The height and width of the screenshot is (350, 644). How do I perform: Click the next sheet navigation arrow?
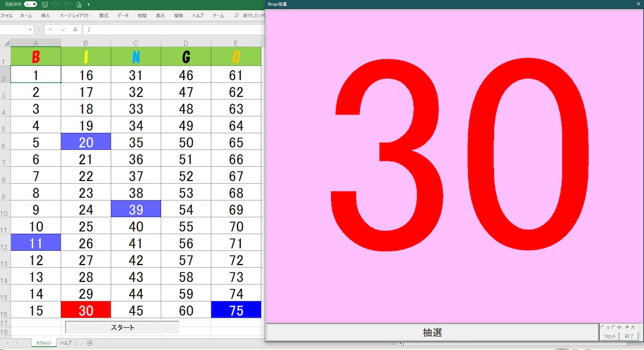[x=17, y=343]
